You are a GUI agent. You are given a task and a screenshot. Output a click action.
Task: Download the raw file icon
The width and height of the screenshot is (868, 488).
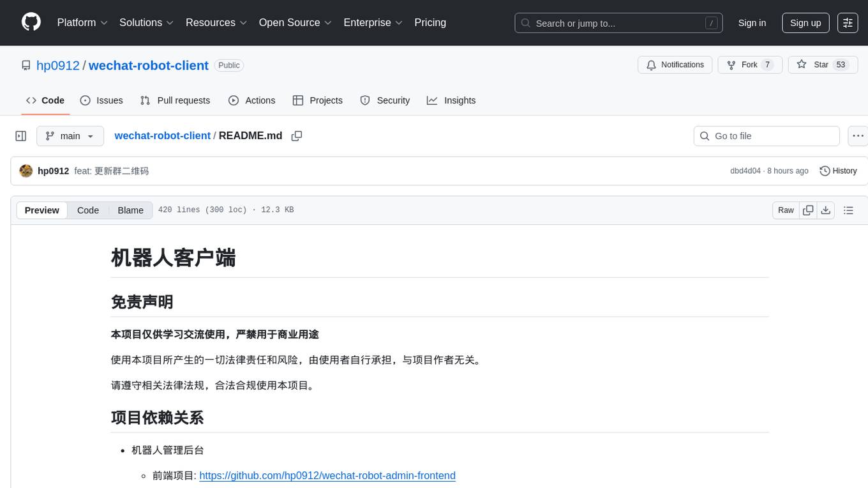coord(826,210)
